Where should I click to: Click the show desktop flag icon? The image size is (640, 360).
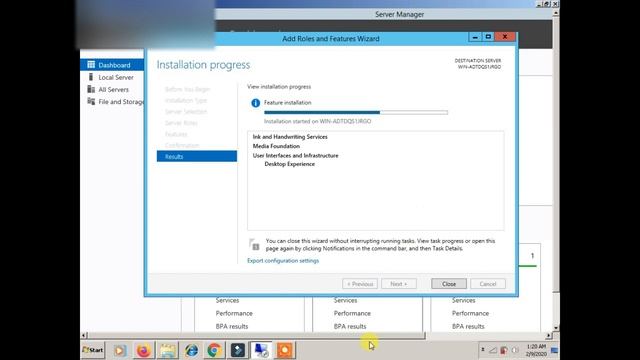pos(554,350)
